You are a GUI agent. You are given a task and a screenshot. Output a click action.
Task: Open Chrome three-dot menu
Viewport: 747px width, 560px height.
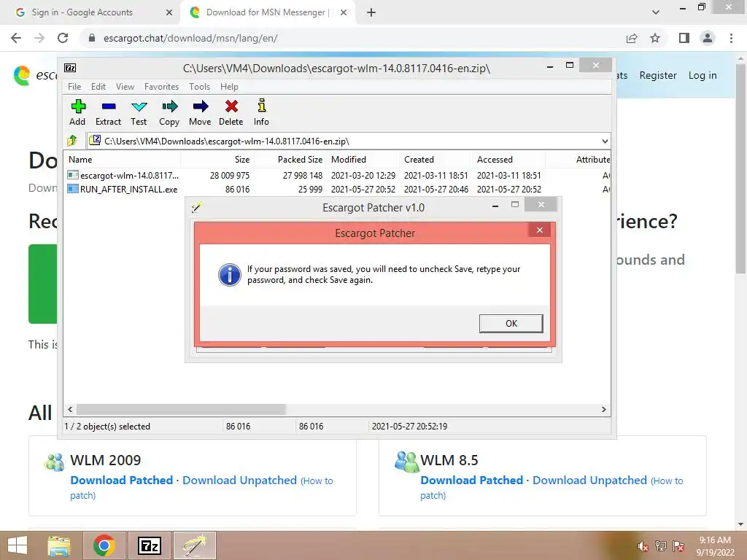[731, 38]
